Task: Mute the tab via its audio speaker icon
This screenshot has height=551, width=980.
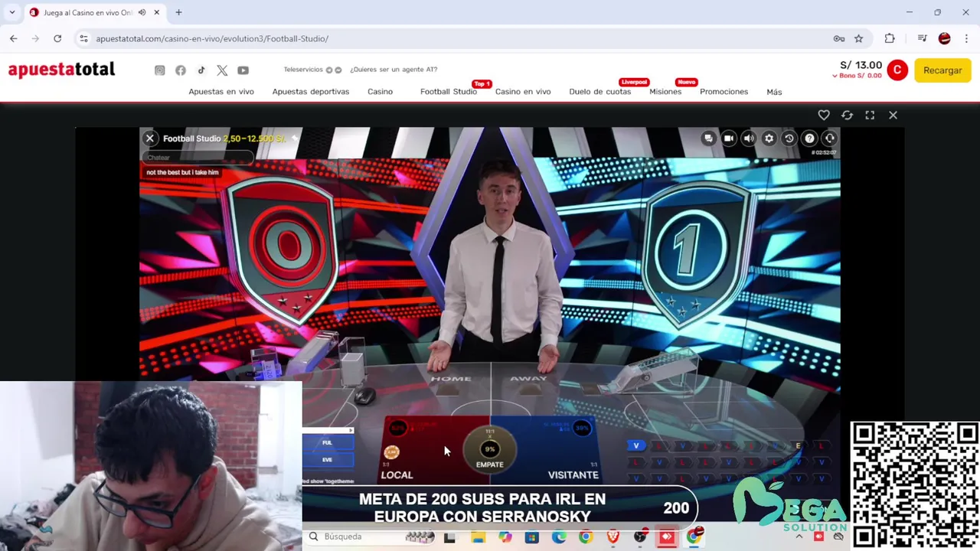Action: pos(142,12)
